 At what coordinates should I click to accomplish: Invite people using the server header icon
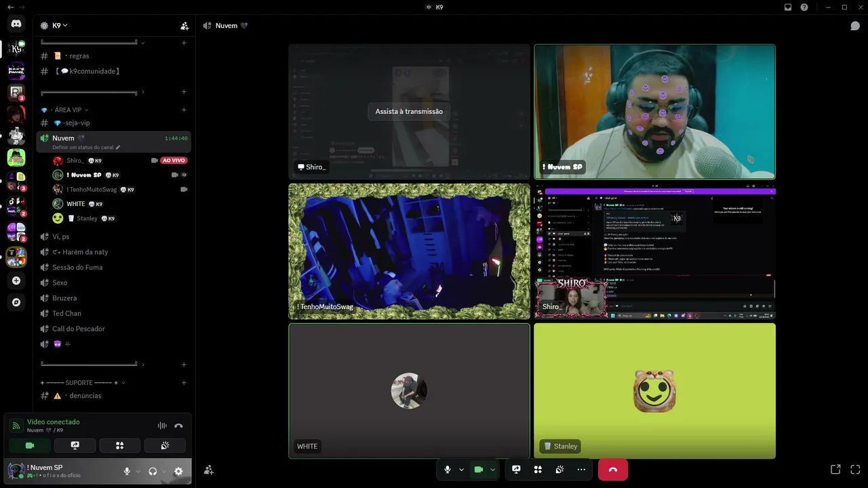[x=184, y=26]
